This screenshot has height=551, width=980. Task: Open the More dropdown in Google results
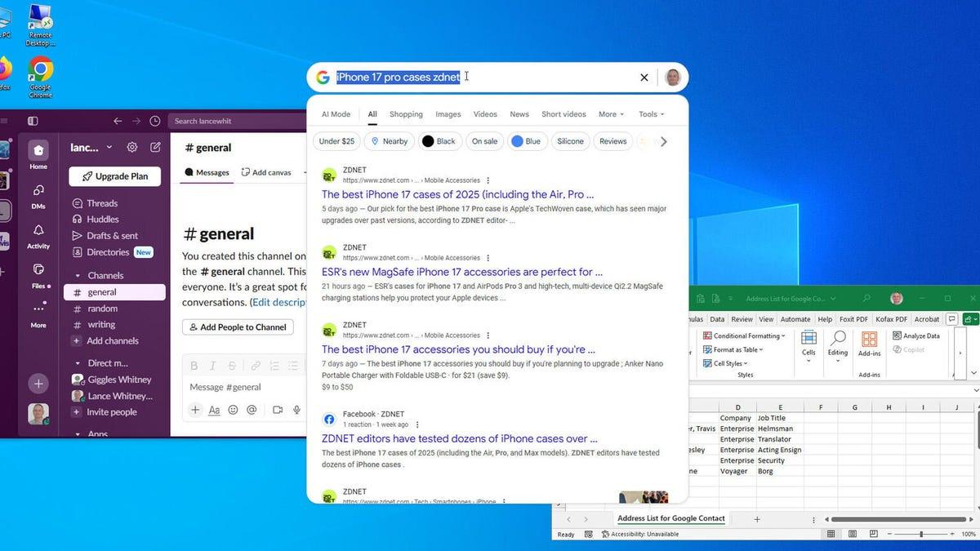pyautogui.click(x=610, y=114)
